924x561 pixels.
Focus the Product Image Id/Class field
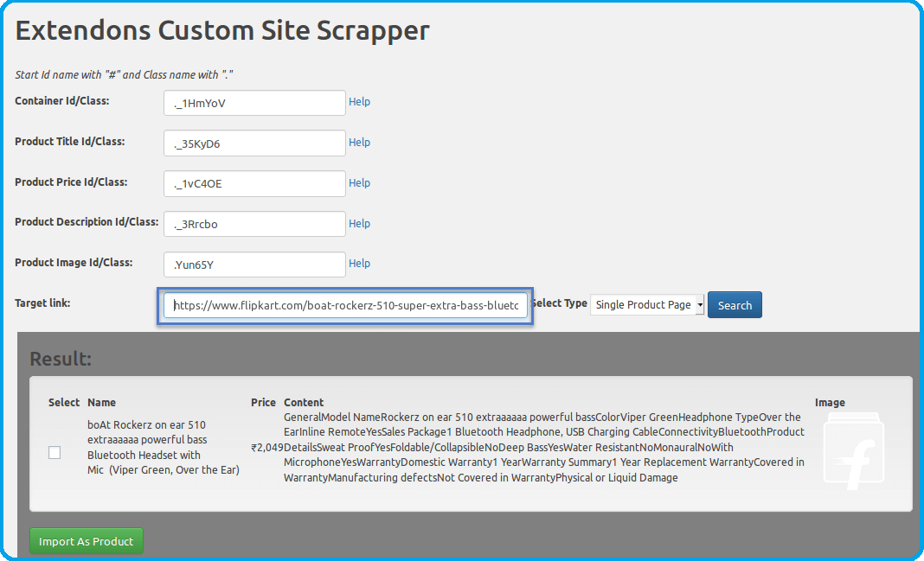tap(254, 265)
